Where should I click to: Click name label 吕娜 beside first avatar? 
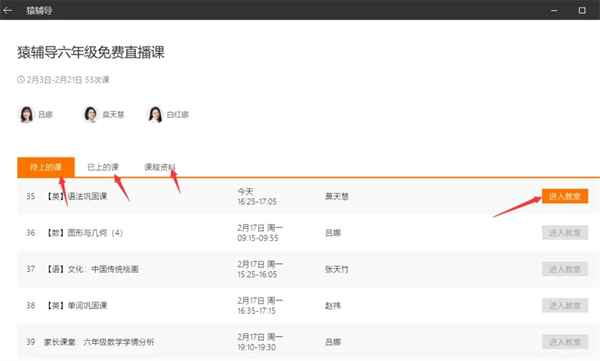tap(46, 114)
